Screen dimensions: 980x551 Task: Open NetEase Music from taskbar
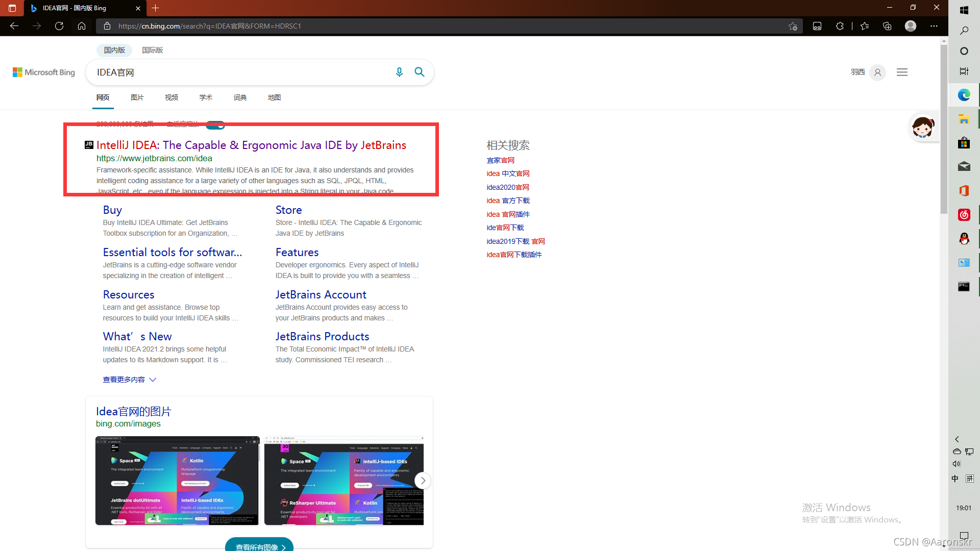tap(964, 215)
